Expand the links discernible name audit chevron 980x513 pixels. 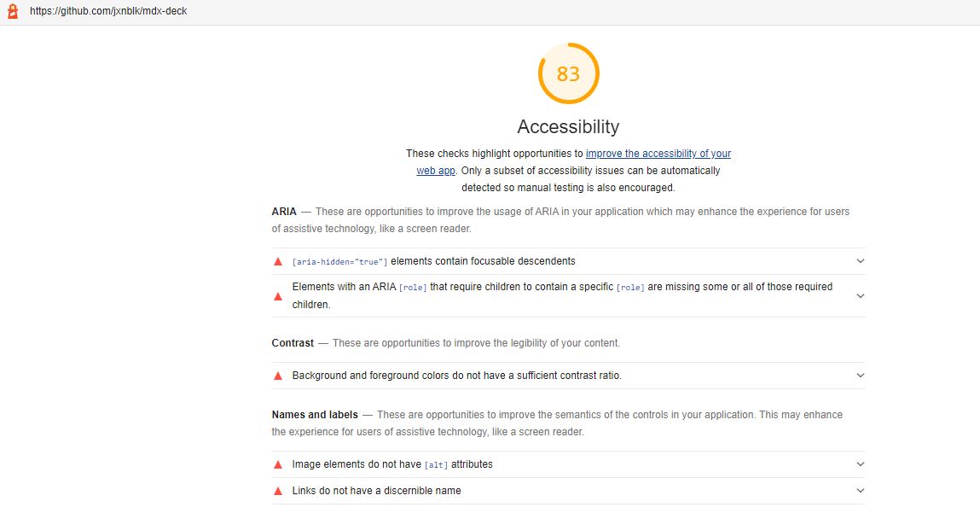pyautogui.click(x=861, y=491)
